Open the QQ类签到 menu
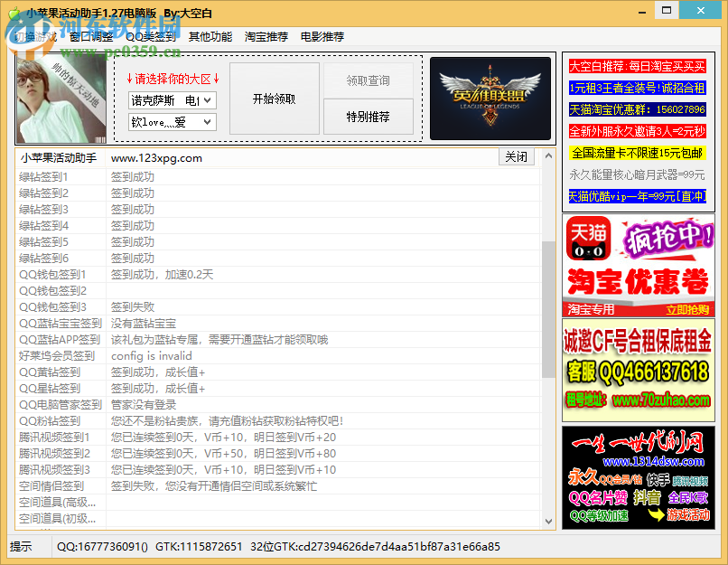Image resolution: width=728 pixels, height=565 pixels. pos(151,37)
